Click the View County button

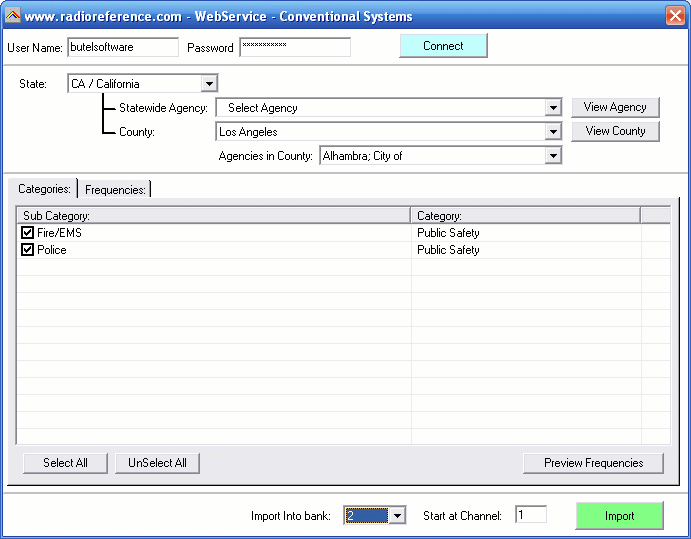pos(615,131)
